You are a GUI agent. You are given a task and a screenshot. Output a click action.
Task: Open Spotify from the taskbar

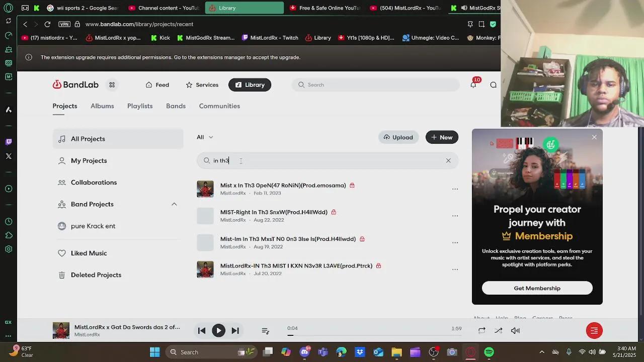click(x=489, y=352)
